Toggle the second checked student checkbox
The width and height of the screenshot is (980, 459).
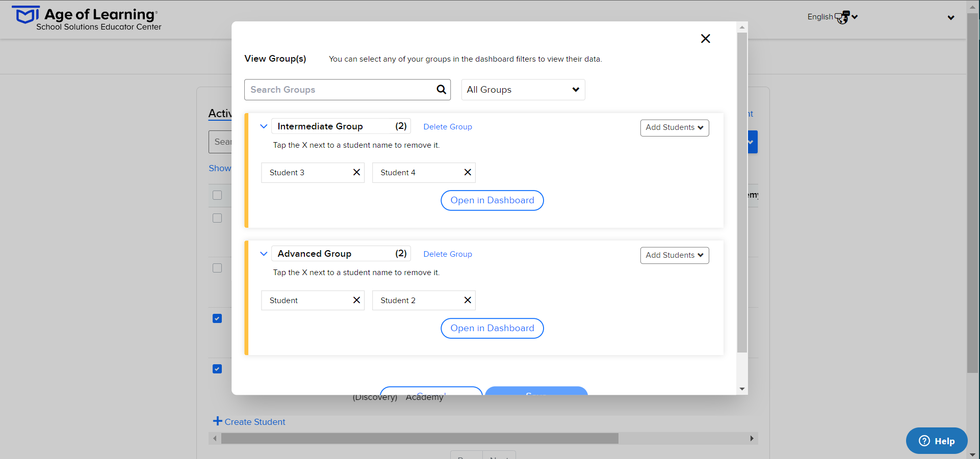(x=217, y=369)
